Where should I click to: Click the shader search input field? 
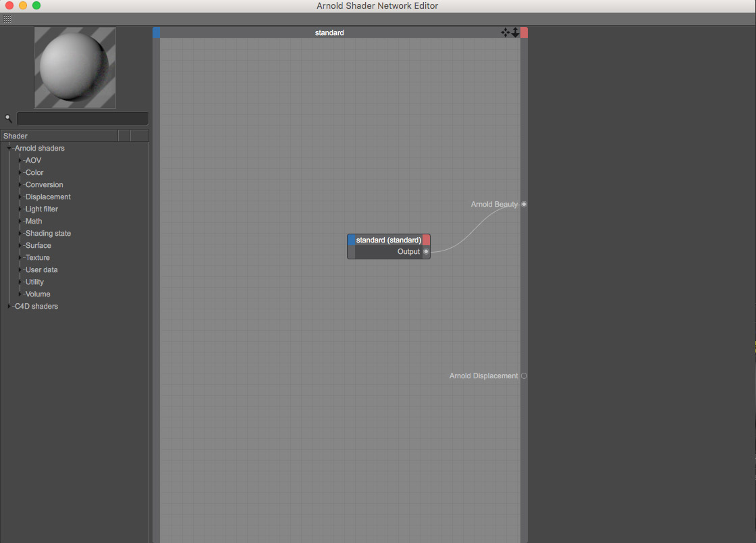[82, 118]
